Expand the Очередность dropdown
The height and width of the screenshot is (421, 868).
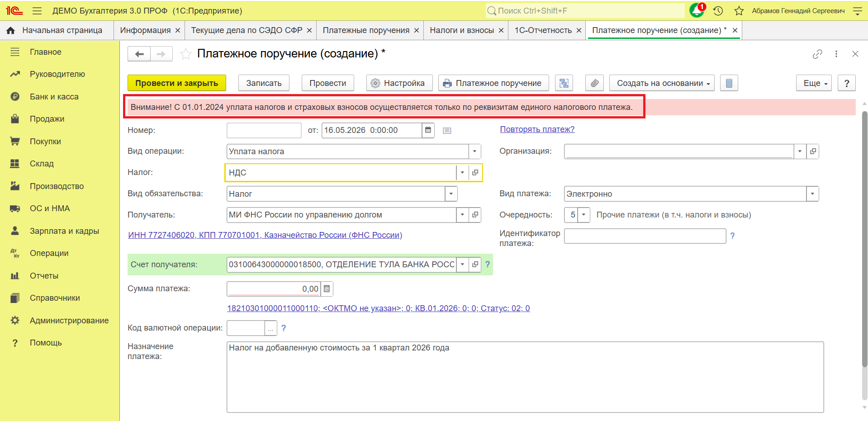point(584,215)
